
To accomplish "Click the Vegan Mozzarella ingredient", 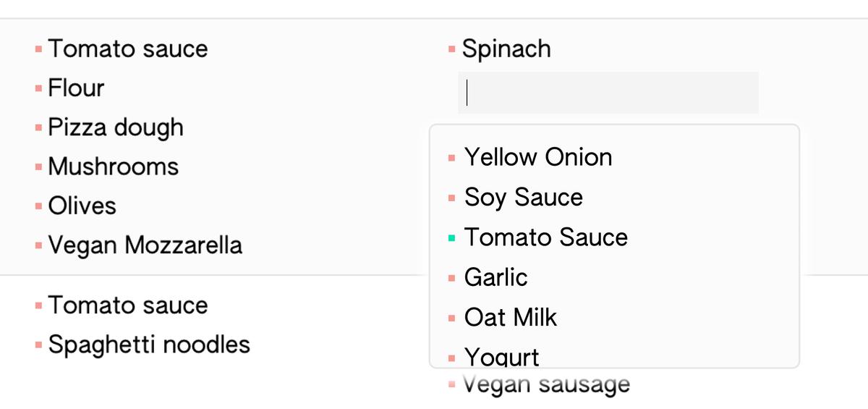I will pos(145,245).
